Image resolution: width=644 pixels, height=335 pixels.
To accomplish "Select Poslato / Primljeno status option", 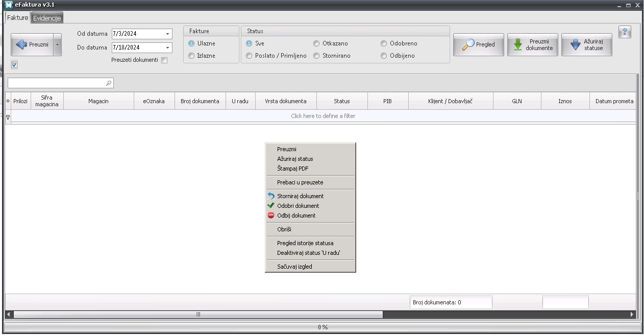I will tap(249, 56).
